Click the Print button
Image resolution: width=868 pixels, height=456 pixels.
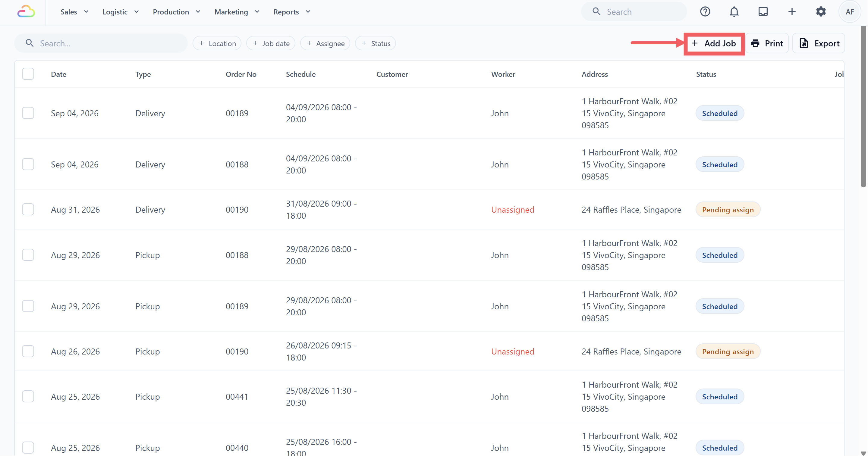point(767,43)
